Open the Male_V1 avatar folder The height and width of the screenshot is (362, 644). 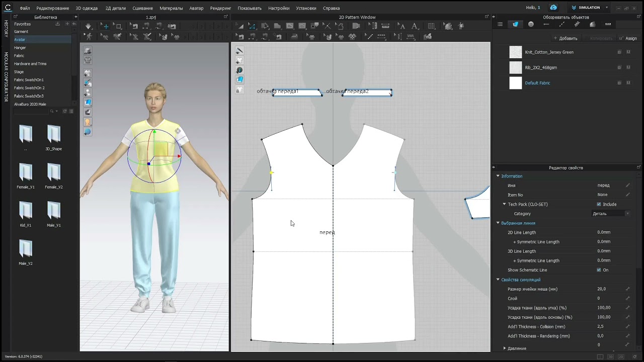pos(54,214)
